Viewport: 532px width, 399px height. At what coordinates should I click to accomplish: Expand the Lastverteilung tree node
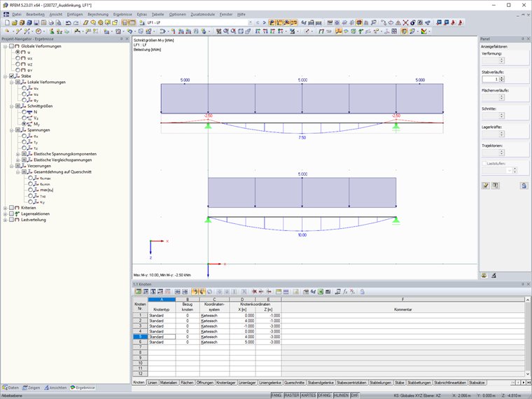[5, 220]
